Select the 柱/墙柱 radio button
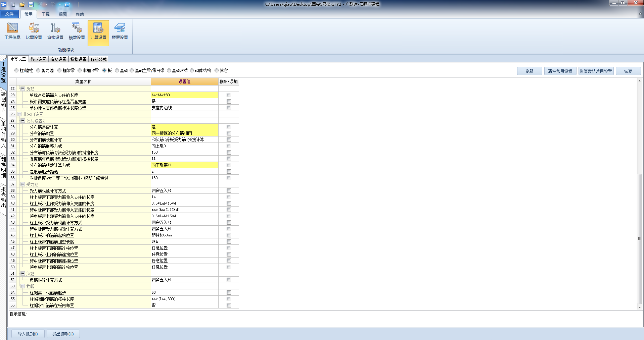 point(16,70)
